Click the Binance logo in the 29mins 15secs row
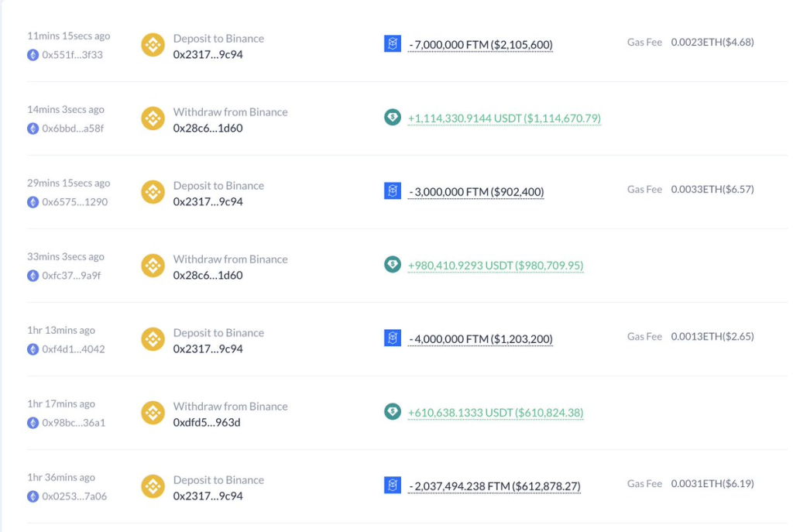 pyautogui.click(x=153, y=192)
